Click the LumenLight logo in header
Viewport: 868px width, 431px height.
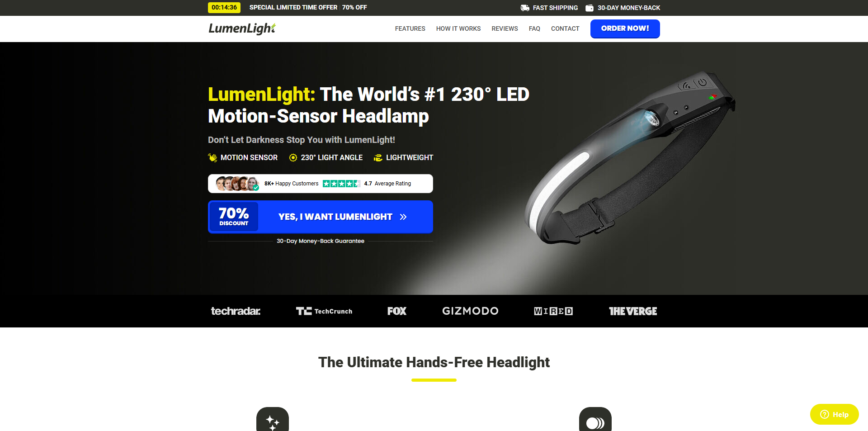[x=242, y=28]
